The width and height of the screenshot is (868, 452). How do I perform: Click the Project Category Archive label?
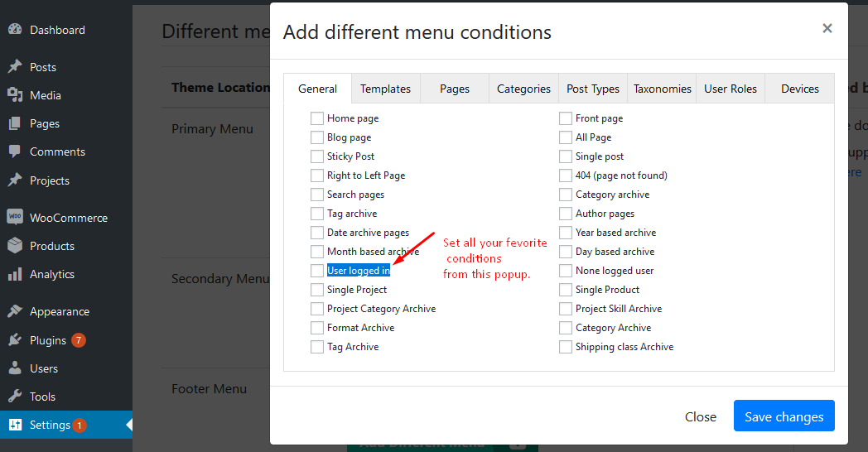pyautogui.click(x=382, y=309)
